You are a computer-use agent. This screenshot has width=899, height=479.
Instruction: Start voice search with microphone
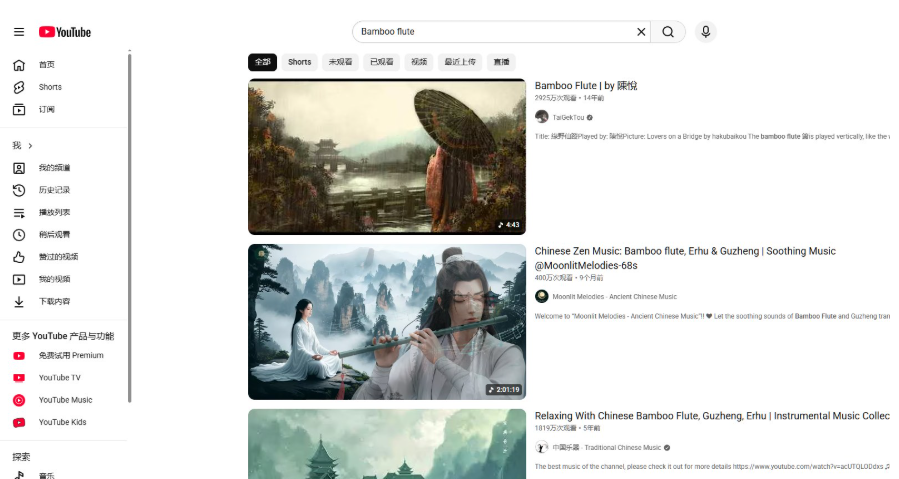(x=706, y=32)
